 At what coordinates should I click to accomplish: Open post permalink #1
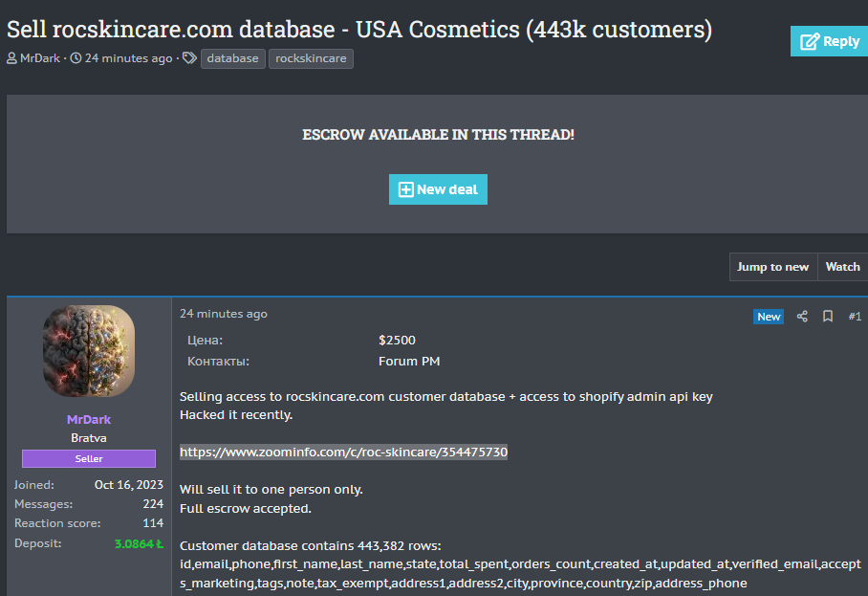click(x=855, y=317)
